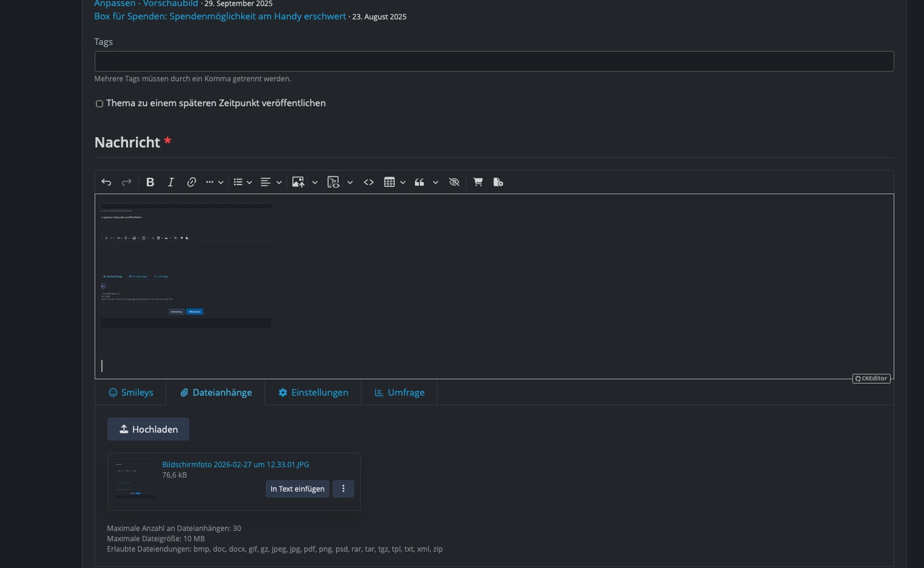Toggle the spoiler crossed-eye icon
The image size is (924, 568).
click(454, 182)
